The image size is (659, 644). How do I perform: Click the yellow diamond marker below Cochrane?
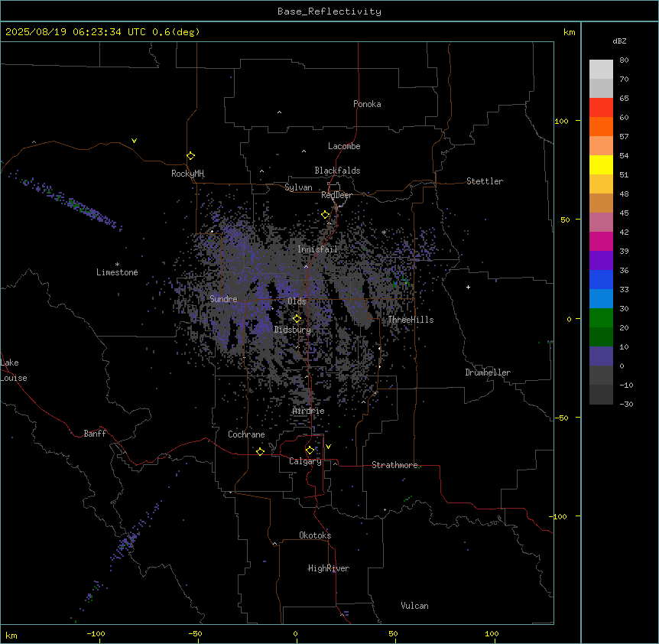[x=260, y=451]
